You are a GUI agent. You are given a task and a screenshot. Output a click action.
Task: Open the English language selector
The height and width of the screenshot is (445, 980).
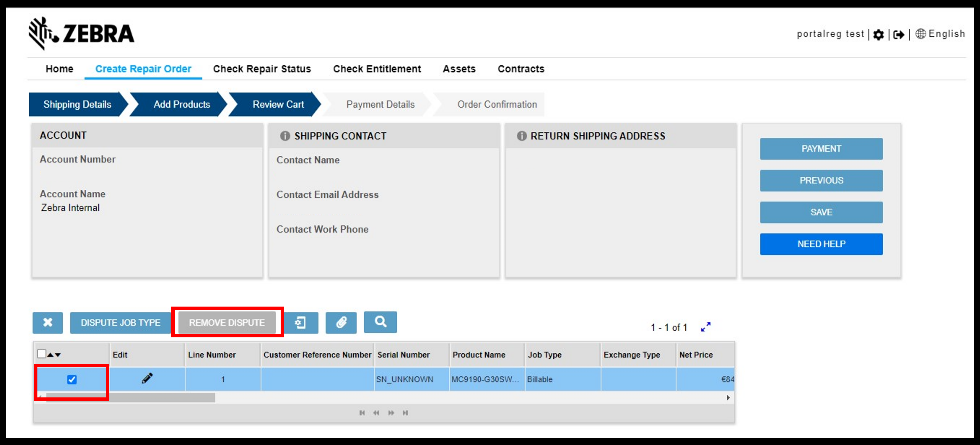[x=940, y=34]
